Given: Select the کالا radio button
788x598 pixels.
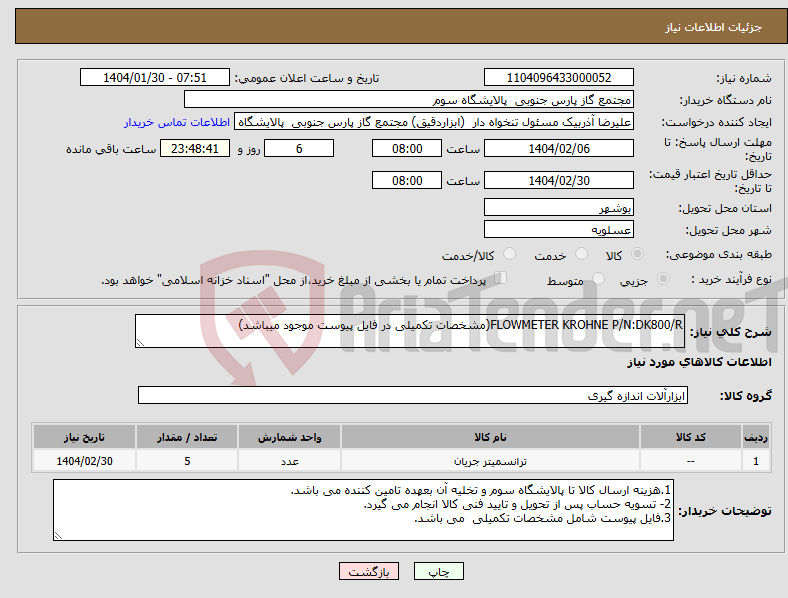Looking at the screenshot, I should click(637, 254).
